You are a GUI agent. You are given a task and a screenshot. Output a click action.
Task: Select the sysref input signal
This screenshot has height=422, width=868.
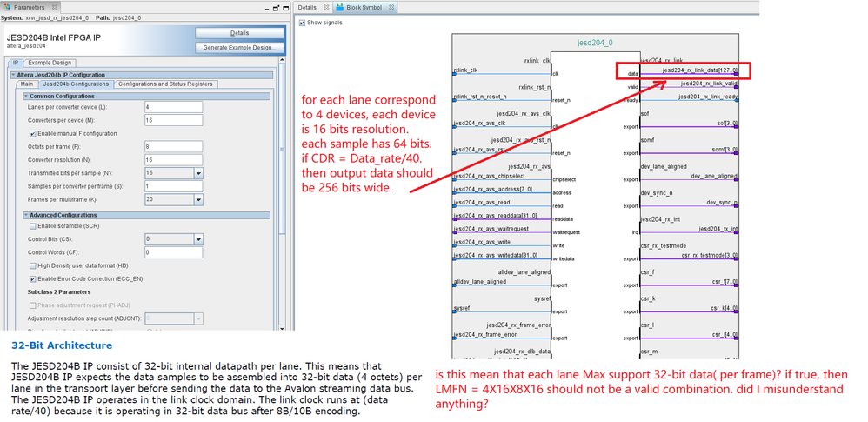coord(462,308)
